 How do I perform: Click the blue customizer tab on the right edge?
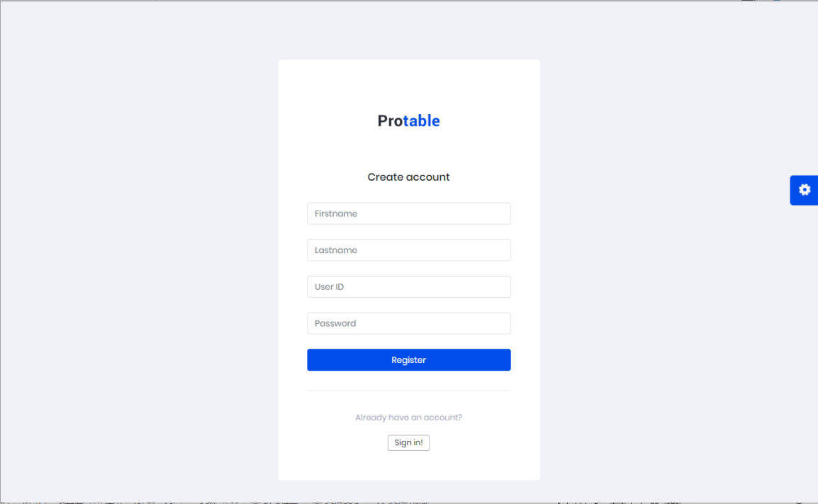tap(804, 190)
